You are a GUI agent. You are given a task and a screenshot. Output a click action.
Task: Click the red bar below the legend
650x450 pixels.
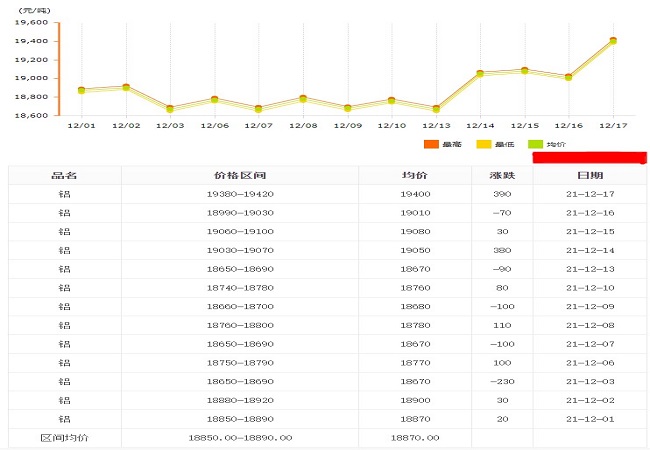click(x=589, y=158)
